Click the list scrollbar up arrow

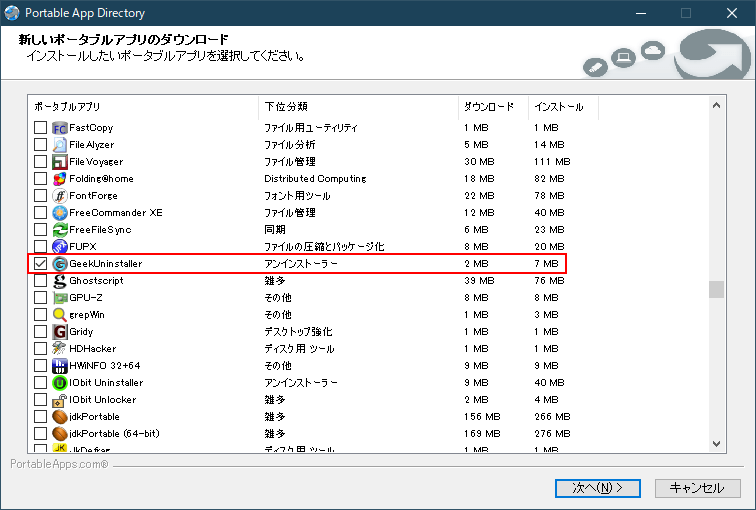pos(716,106)
